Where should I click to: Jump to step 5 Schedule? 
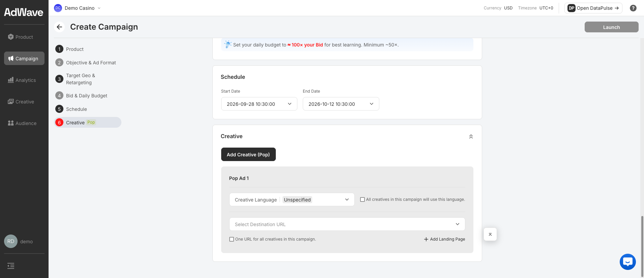coord(88,109)
